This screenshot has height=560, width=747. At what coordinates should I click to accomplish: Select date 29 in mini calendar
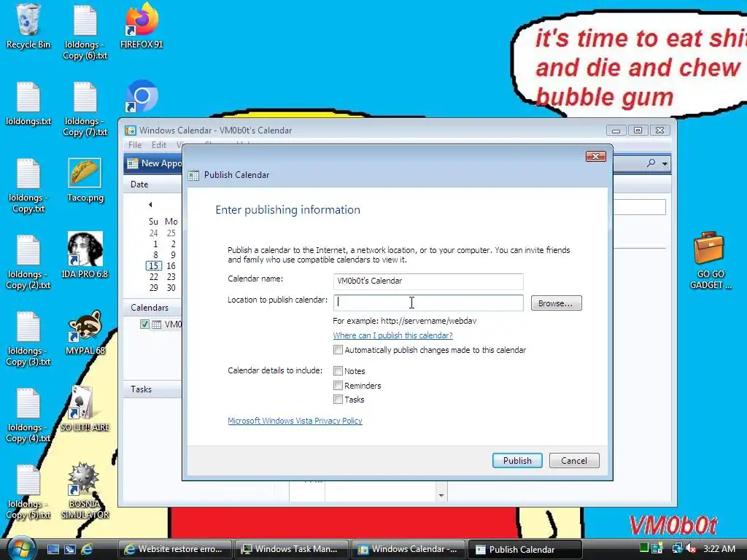pyautogui.click(x=153, y=287)
